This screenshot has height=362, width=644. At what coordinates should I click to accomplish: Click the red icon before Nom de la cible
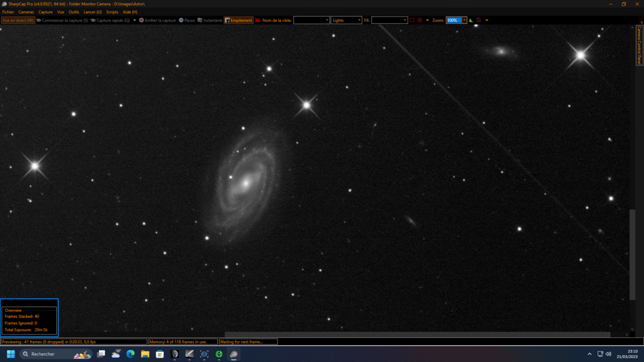pyautogui.click(x=258, y=20)
